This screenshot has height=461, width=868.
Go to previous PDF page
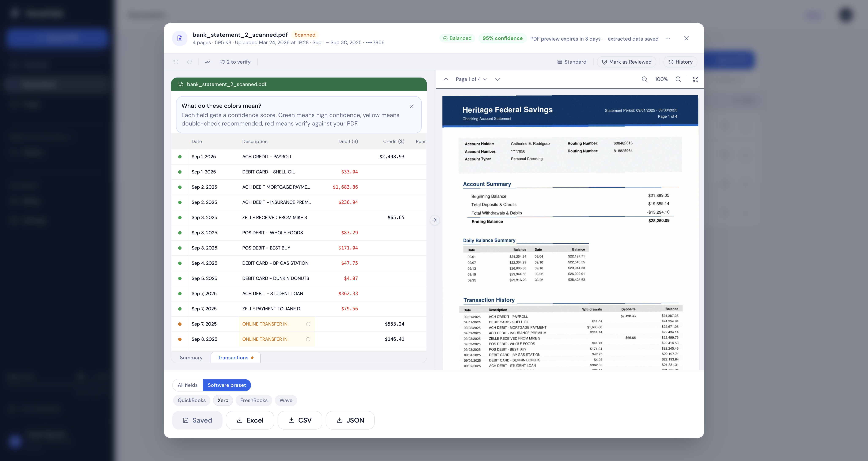(x=446, y=79)
